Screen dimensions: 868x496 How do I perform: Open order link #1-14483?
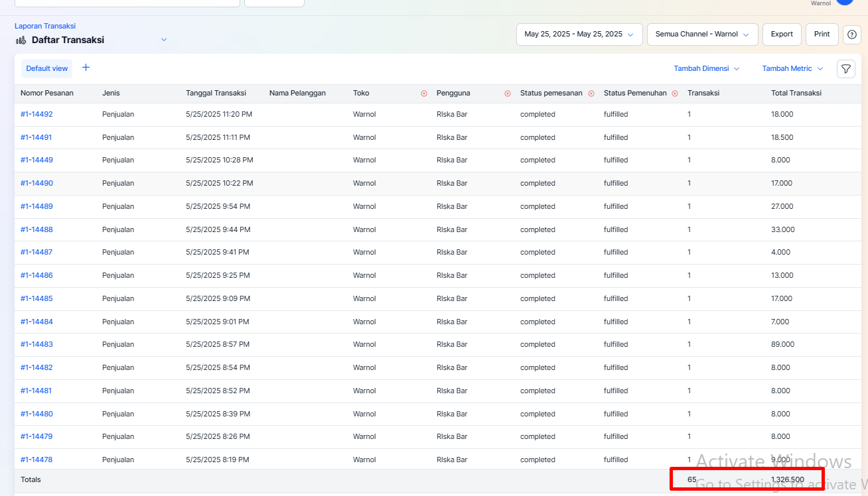click(x=36, y=344)
